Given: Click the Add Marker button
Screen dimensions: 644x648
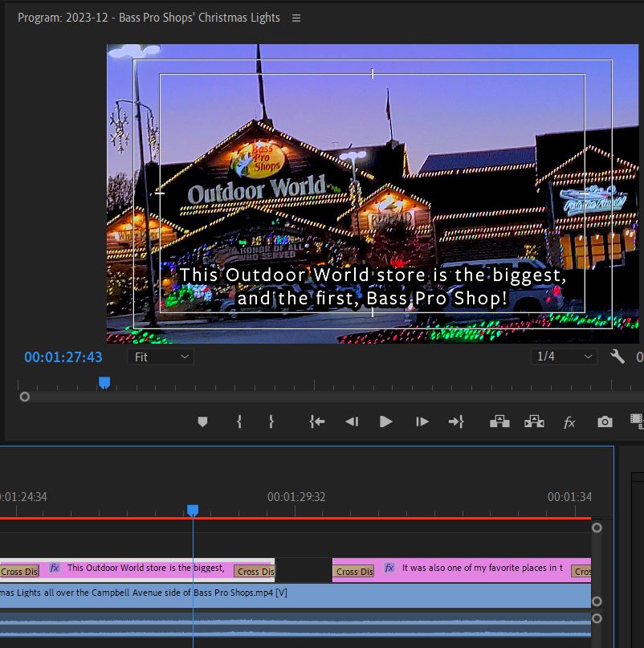Looking at the screenshot, I should click(202, 422).
